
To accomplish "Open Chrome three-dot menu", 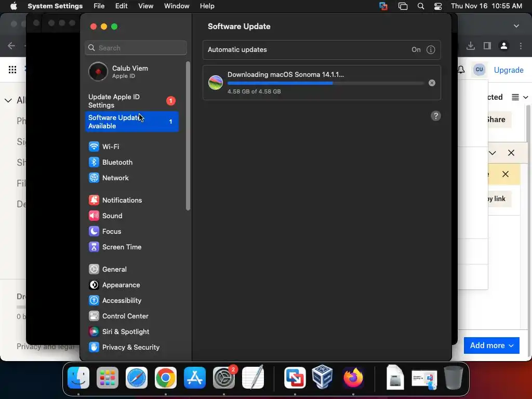I will pos(521,46).
